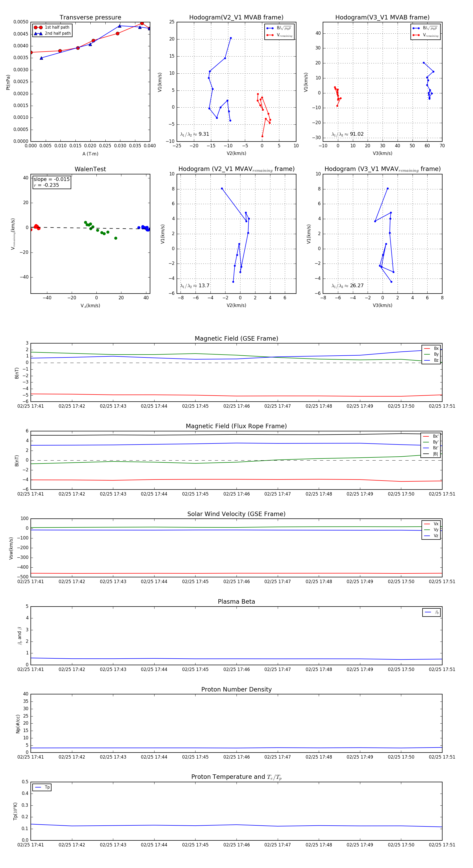
Task: Click the "Proton Temperature and Te/Tp" title
Action: 236,777
